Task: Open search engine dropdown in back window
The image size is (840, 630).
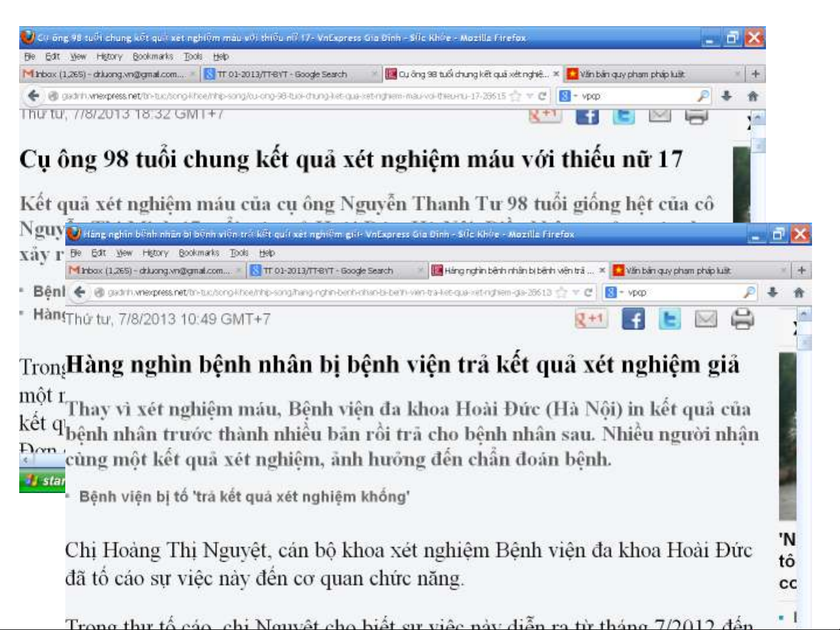Action: coord(567,96)
